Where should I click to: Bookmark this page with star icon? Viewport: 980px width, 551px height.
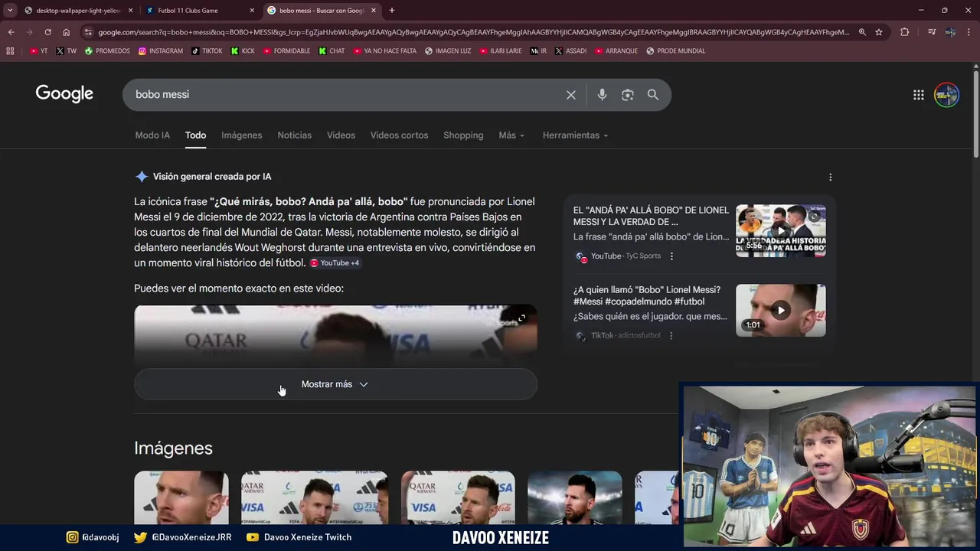pos(879,32)
